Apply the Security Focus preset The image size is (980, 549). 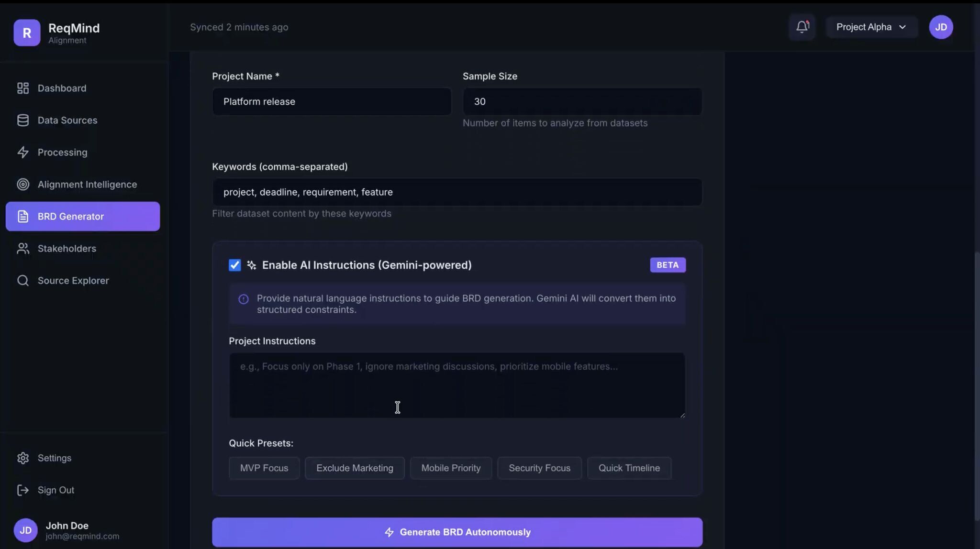[539, 468]
